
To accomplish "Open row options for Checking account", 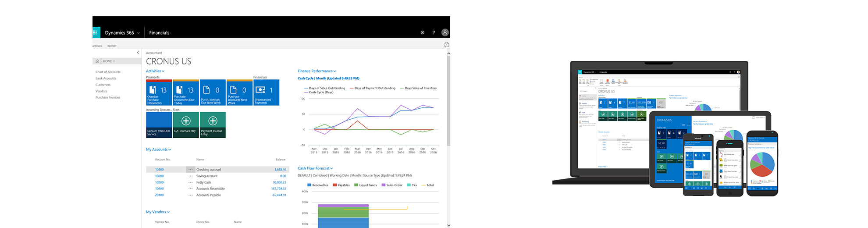I will tap(191, 170).
